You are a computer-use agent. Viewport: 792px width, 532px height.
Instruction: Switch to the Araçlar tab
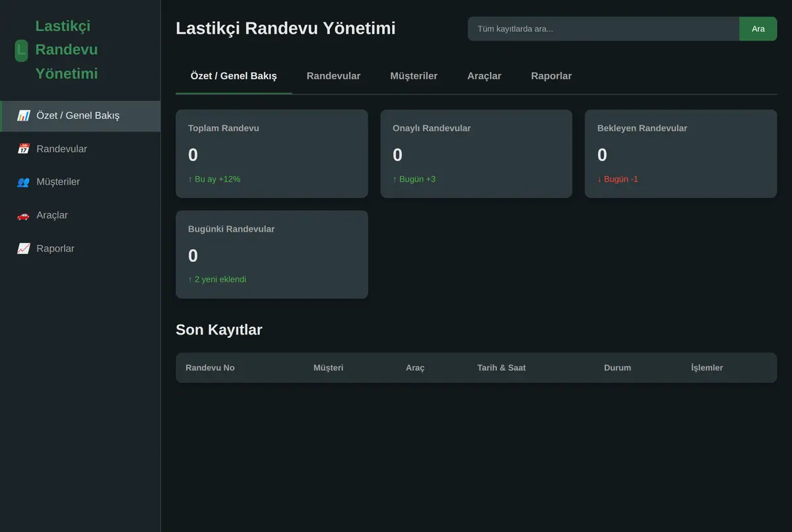[x=484, y=76]
